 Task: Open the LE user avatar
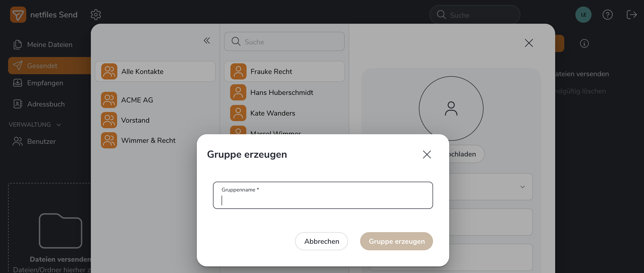[x=583, y=15]
